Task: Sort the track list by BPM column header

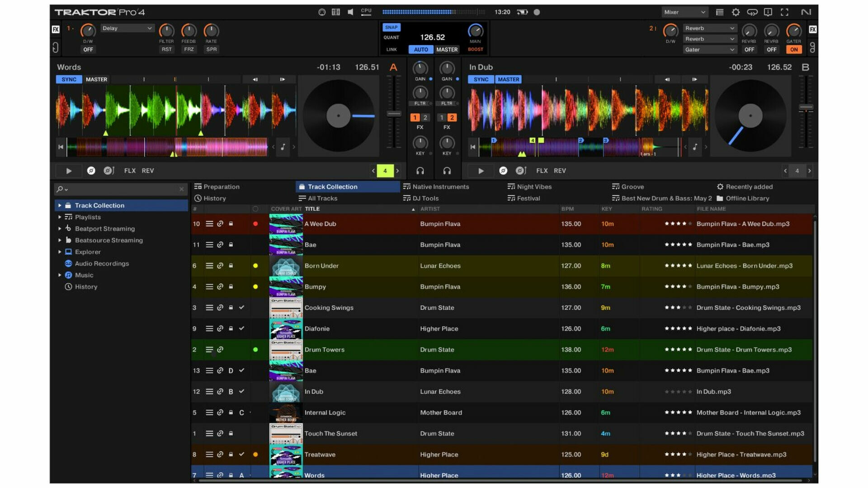Action: [x=567, y=209]
